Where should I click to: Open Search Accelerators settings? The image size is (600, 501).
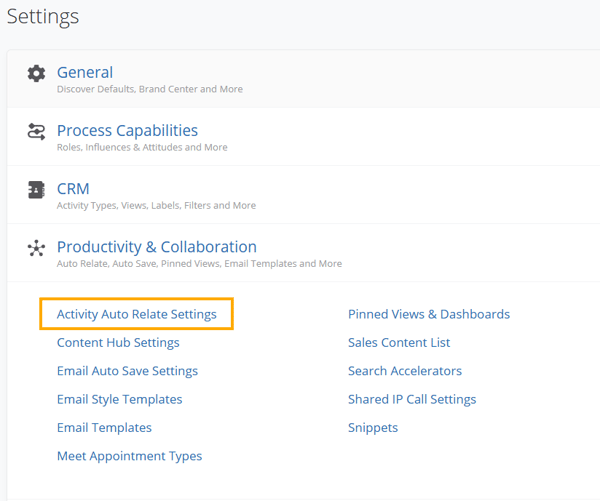pyautogui.click(x=405, y=371)
